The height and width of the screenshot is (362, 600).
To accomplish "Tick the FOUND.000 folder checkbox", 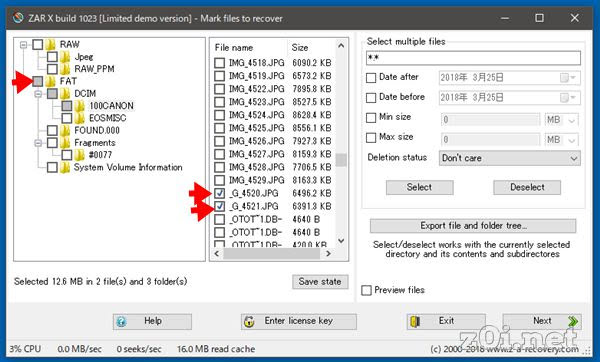I will pyautogui.click(x=52, y=130).
